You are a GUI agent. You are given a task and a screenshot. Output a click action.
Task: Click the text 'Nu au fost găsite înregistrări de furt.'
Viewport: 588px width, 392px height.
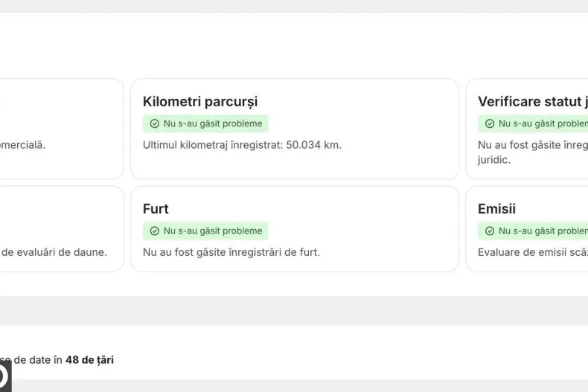231,252
